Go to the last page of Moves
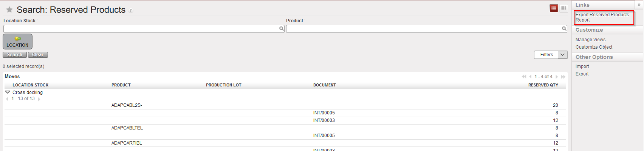This screenshot has height=151, width=644. coord(563,77)
